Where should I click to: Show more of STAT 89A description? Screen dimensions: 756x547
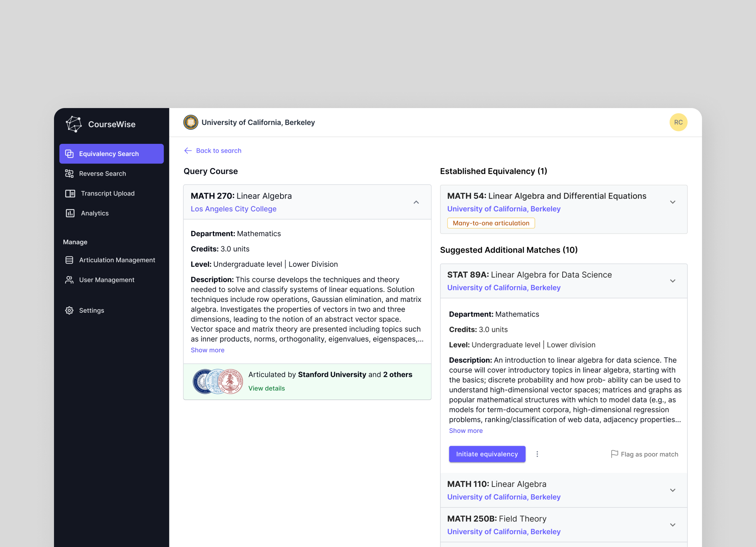tap(466, 431)
